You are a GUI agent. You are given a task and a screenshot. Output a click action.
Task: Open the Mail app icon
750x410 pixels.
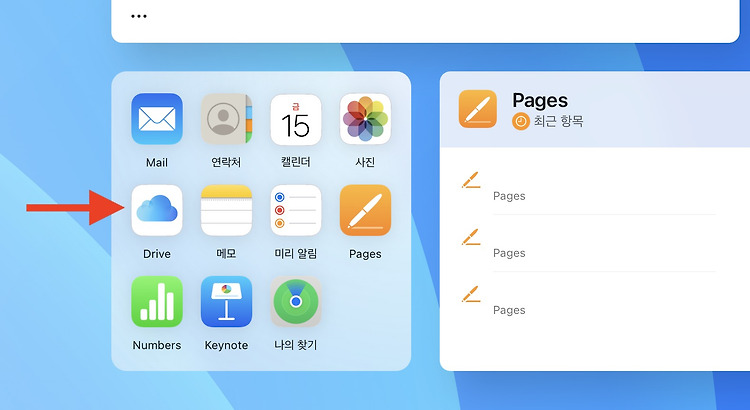(157, 119)
